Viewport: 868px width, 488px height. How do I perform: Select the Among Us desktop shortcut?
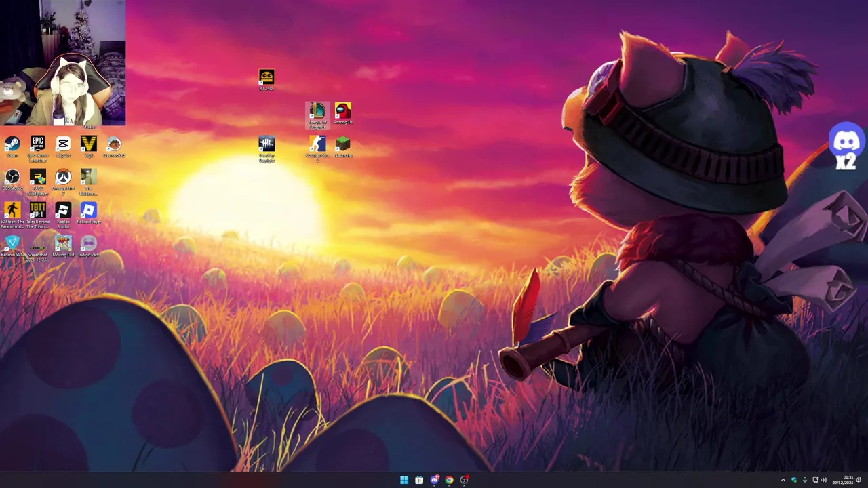343,113
